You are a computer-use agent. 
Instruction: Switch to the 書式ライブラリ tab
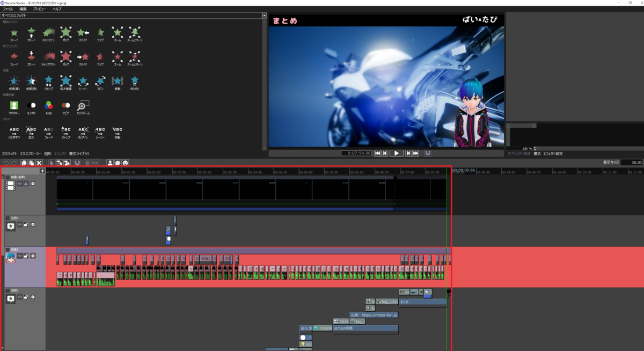coord(79,153)
